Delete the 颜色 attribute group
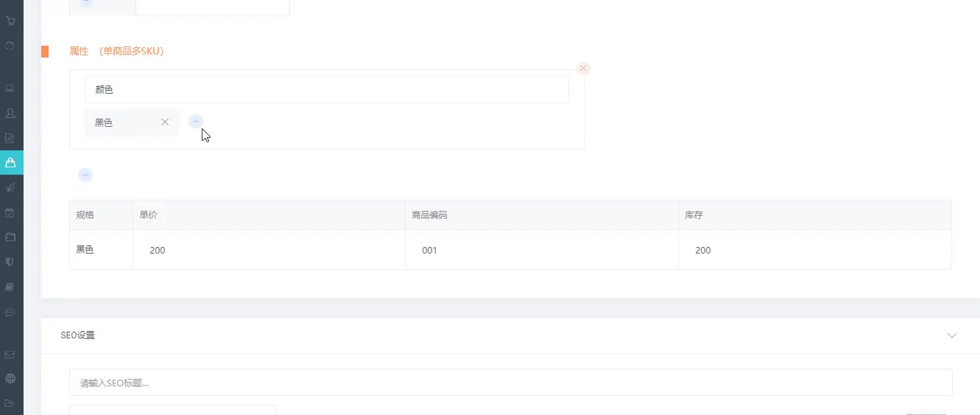This screenshot has height=415, width=980. [583, 69]
